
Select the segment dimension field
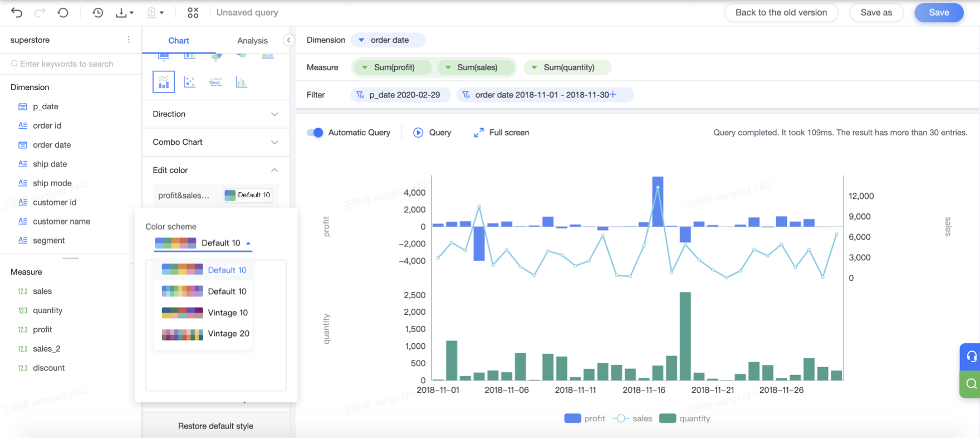[48, 241]
